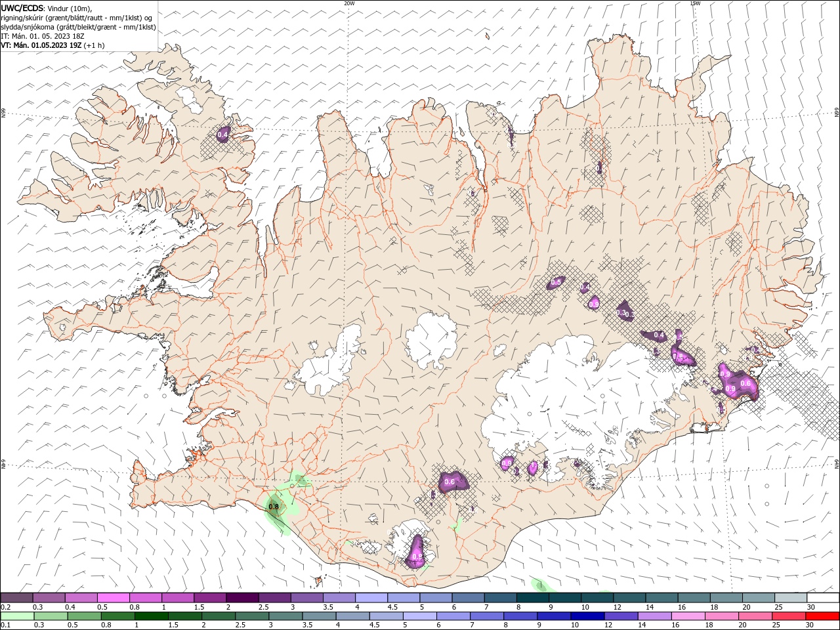Click the '4.5' label in the snow legend
Viewport: 840px width, 630px height.
point(392,607)
